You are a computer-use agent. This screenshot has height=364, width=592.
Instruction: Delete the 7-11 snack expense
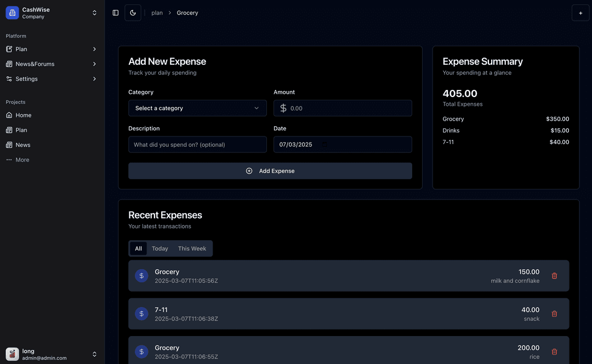click(x=554, y=314)
